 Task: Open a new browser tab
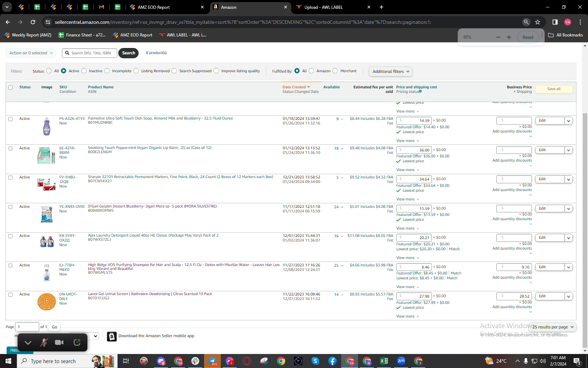click(x=381, y=7)
